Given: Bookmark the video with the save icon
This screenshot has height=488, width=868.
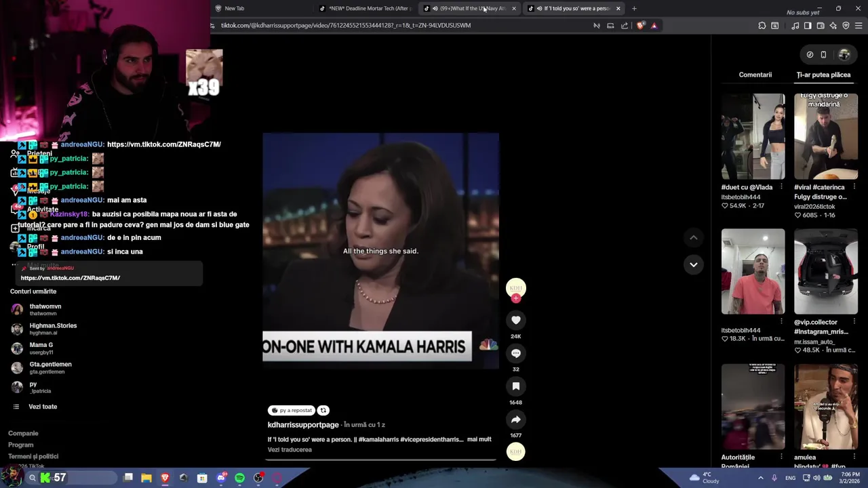Looking at the screenshot, I should click(516, 386).
